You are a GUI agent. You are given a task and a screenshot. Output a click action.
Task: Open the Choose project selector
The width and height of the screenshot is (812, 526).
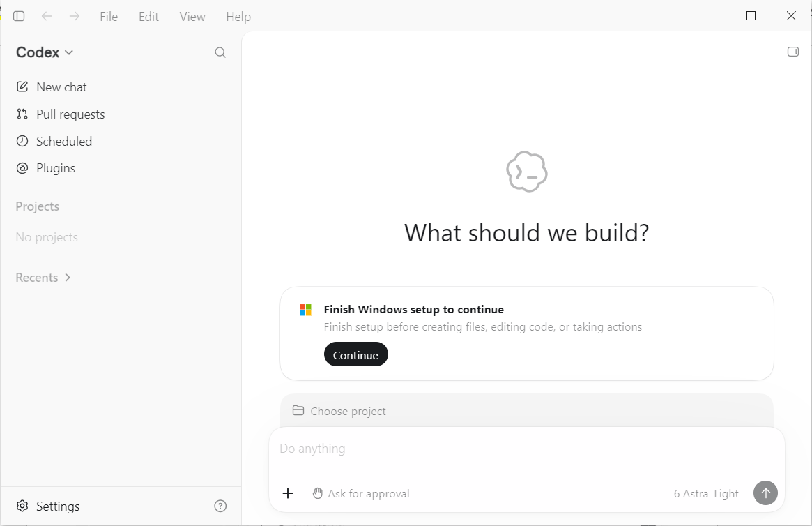click(339, 411)
